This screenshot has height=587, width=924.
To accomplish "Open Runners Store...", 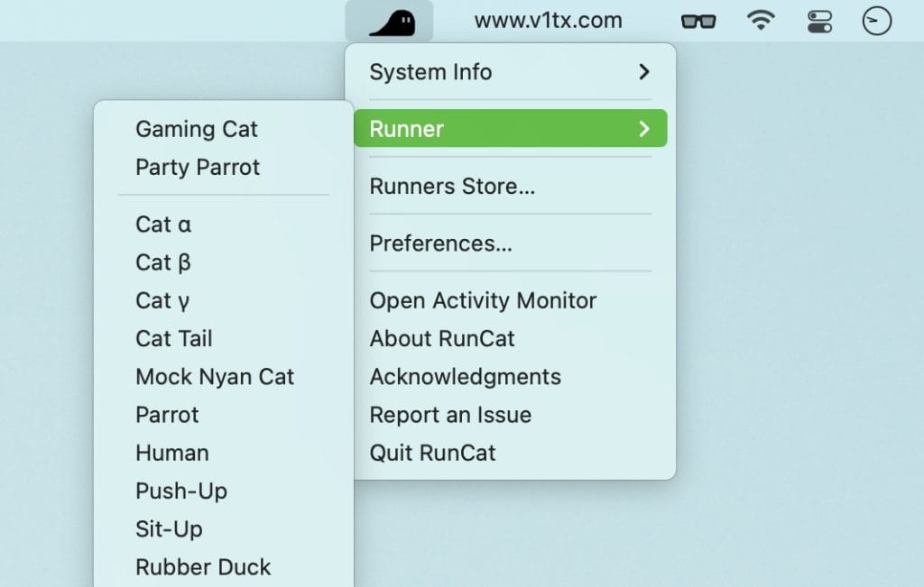I will [x=511, y=186].
